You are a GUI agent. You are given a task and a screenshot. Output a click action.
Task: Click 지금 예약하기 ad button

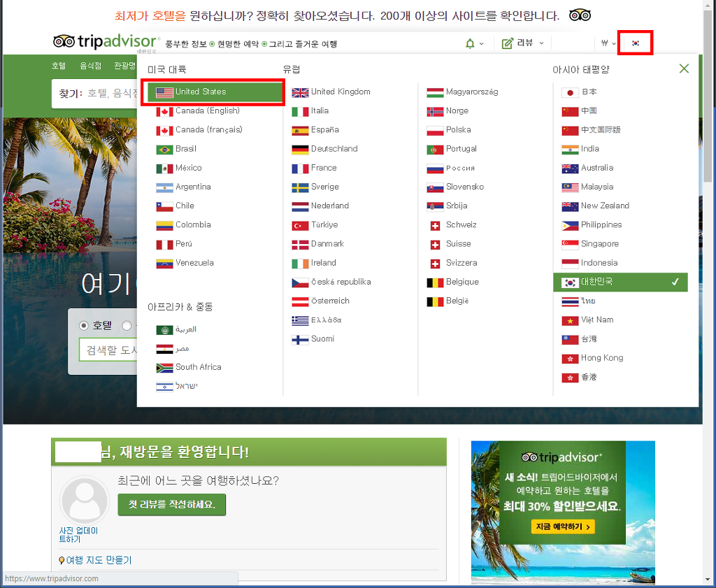tap(563, 527)
